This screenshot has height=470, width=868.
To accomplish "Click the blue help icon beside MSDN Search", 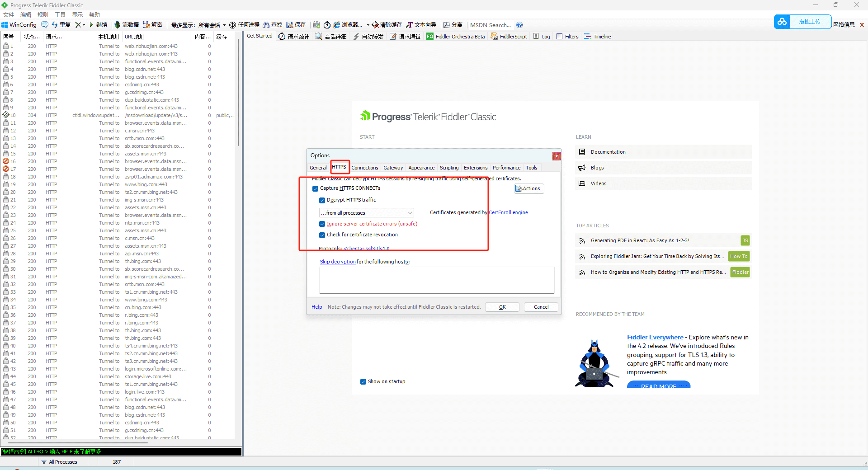I will pos(519,25).
